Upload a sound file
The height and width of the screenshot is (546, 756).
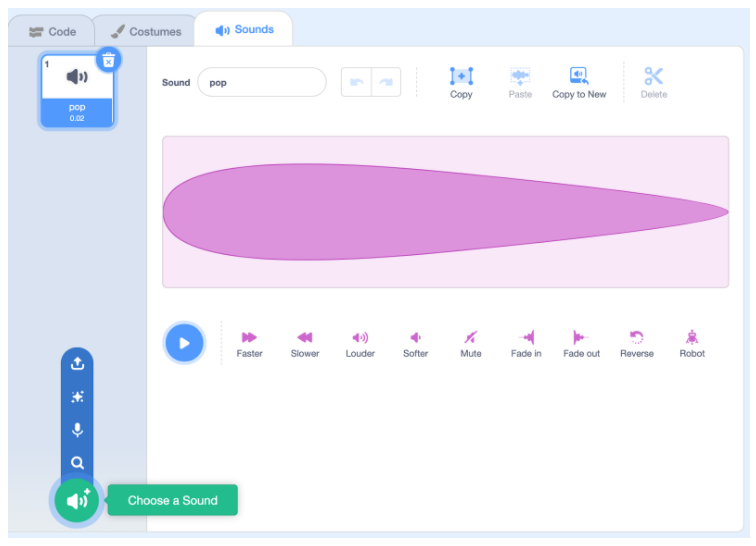click(77, 363)
